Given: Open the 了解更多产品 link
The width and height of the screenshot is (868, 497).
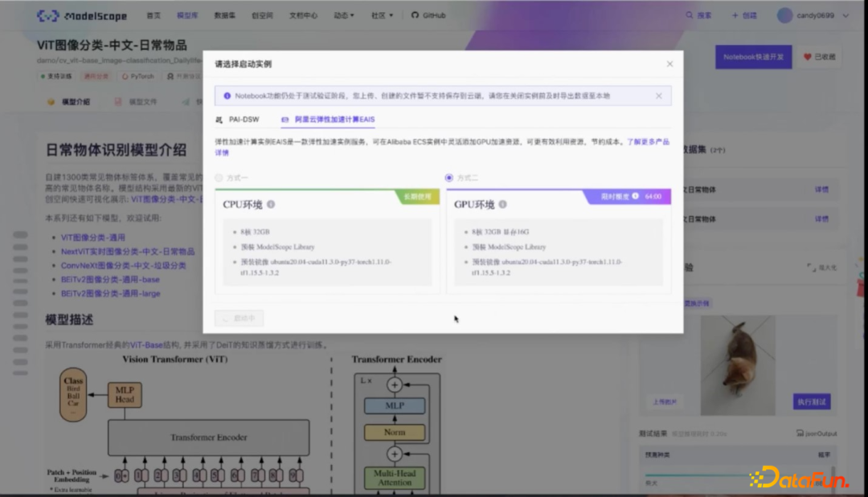Looking at the screenshot, I should (649, 142).
